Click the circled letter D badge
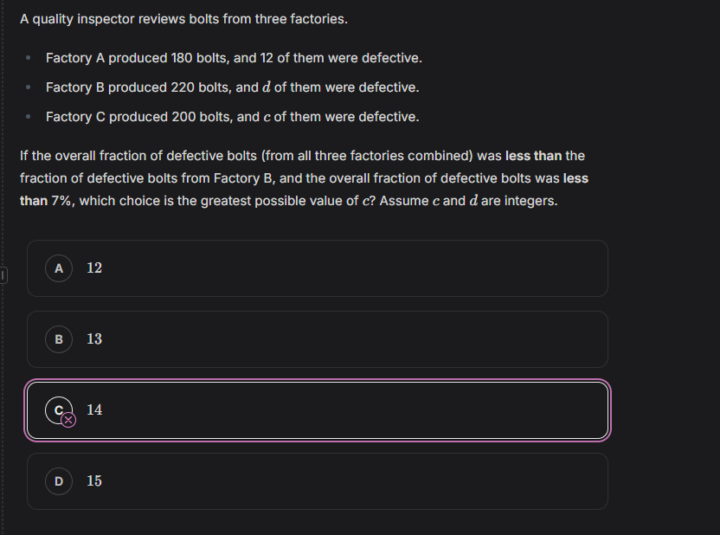 click(x=59, y=481)
